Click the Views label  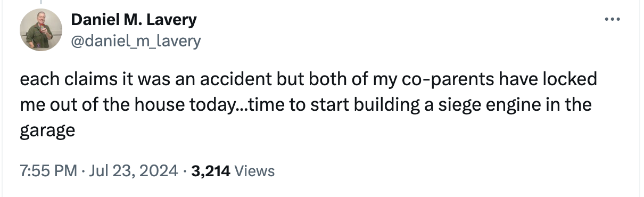[x=254, y=171]
